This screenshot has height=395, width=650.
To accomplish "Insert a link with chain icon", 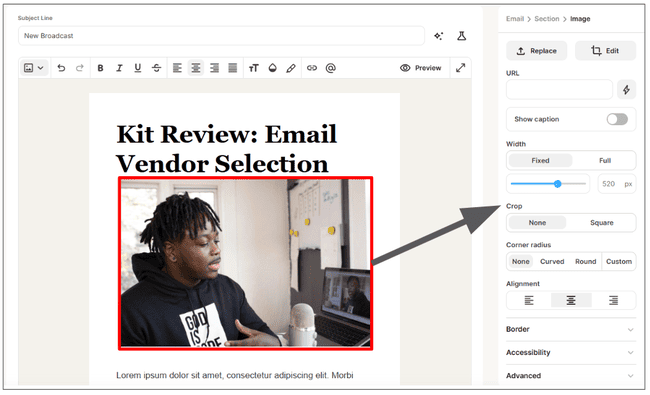I will click(x=312, y=68).
